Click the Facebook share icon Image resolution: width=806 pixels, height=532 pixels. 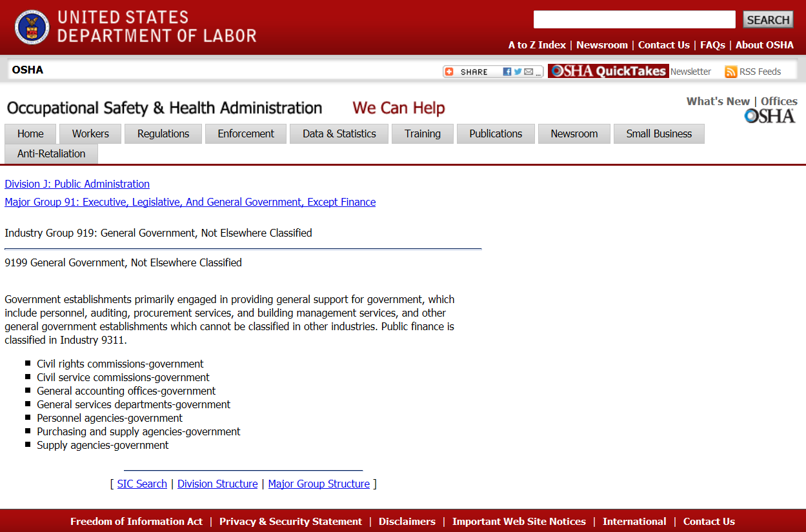pos(507,72)
